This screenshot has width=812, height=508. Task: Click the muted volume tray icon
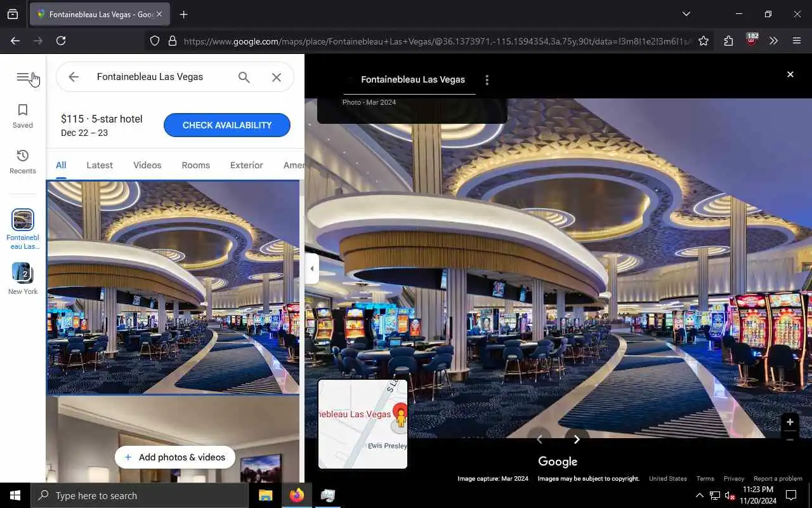coord(730,495)
